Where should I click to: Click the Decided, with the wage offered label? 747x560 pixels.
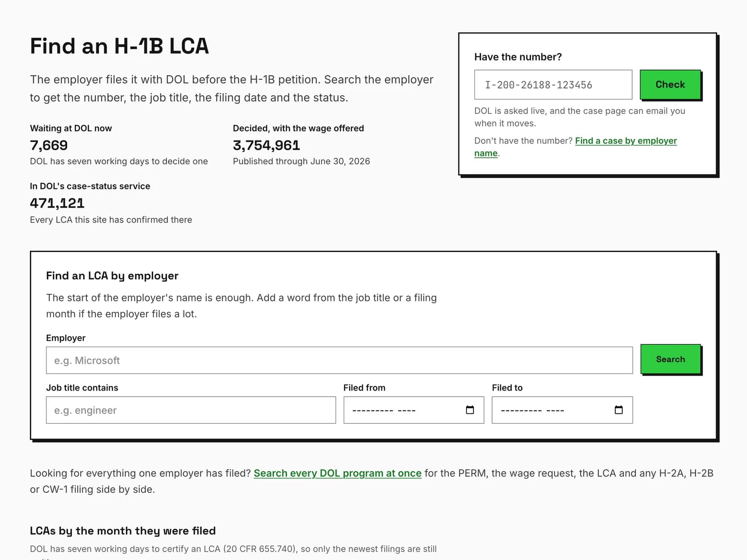coord(298,128)
